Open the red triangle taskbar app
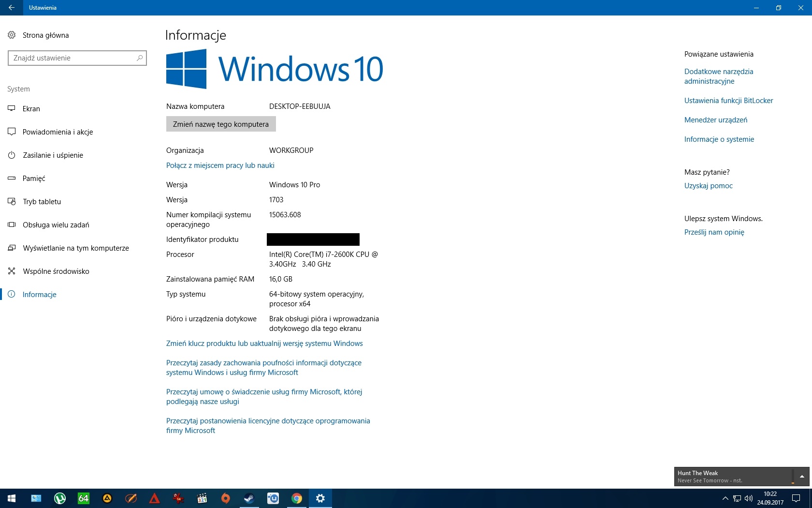Viewport: 812px width, 508px height. (155, 498)
